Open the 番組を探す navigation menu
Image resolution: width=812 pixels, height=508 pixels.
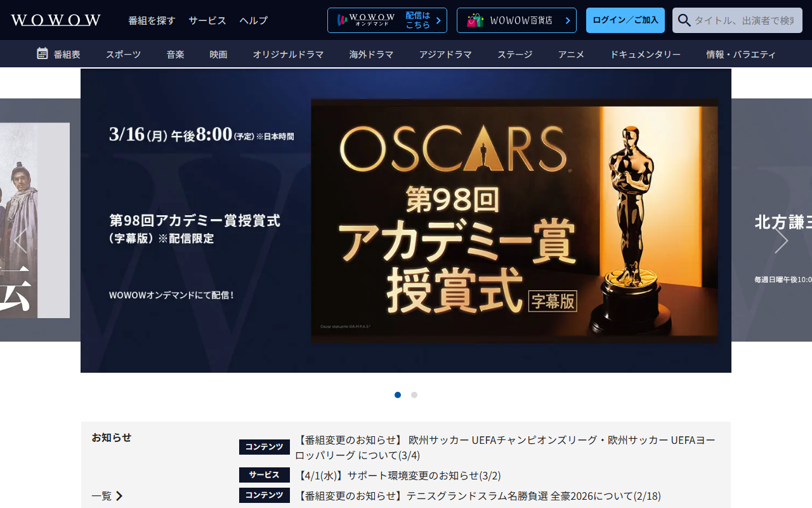[x=152, y=20]
